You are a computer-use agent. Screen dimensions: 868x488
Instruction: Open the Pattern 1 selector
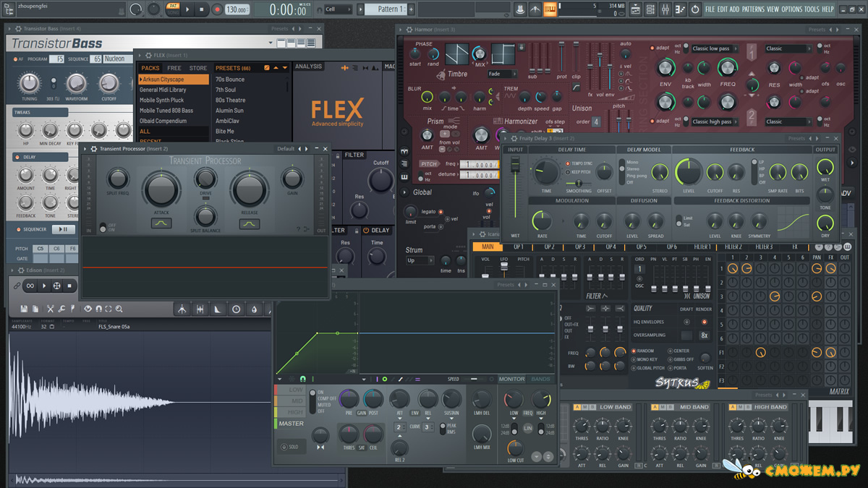pyautogui.click(x=384, y=9)
